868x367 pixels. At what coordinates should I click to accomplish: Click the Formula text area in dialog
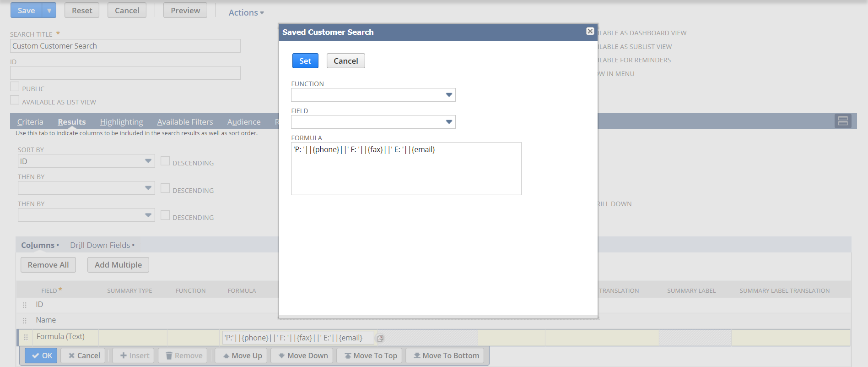click(x=406, y=169)
